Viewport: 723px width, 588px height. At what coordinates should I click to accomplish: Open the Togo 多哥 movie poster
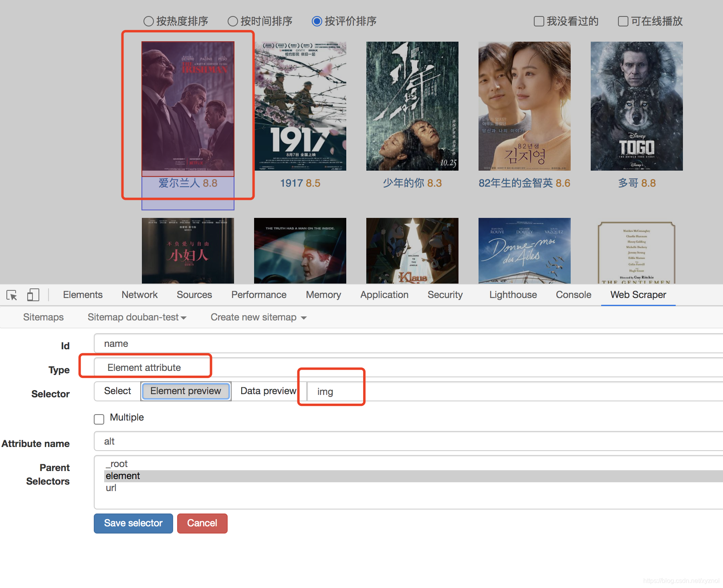[637, 106]
